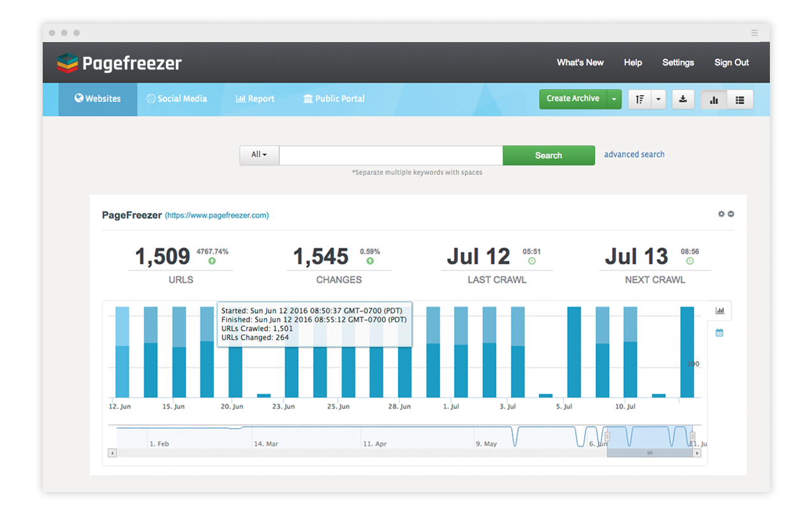Click the download archives icon
The width and height of the screenshot is (812, 515).
click(x=683, y=100)
